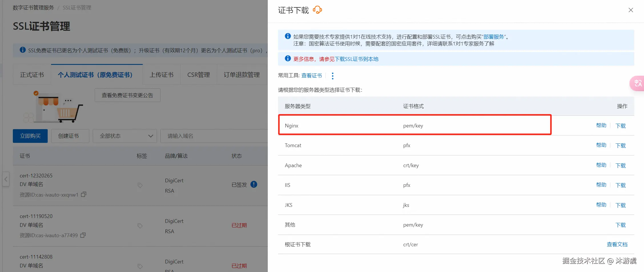Download the 其他 pem/key certificate
Screen dimensions: 644x272
(621, 225)
